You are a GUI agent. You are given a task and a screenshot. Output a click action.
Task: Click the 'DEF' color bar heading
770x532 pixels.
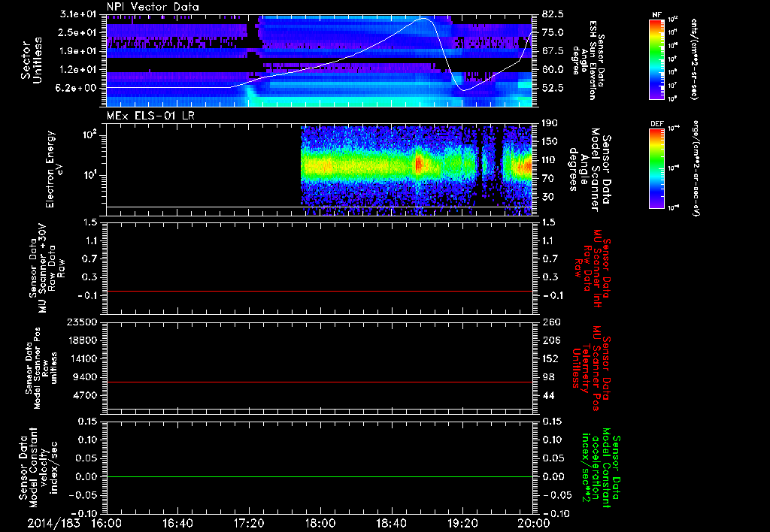tap(656, 124)
